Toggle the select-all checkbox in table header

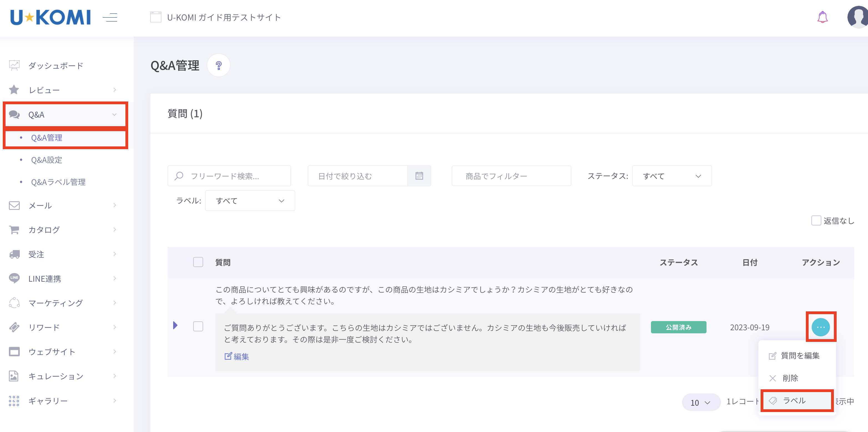[198, 262]
